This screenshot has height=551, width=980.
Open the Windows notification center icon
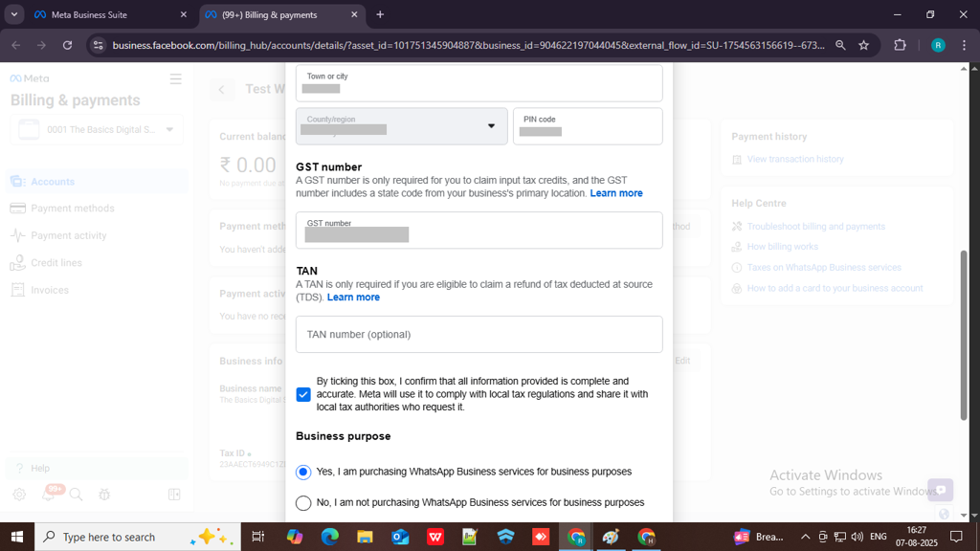click(956, 537)
